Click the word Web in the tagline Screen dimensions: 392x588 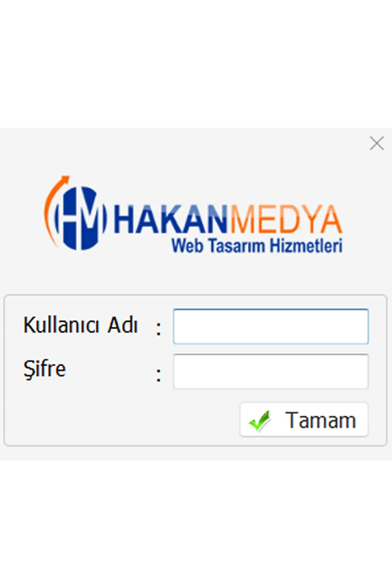point(188,246)
